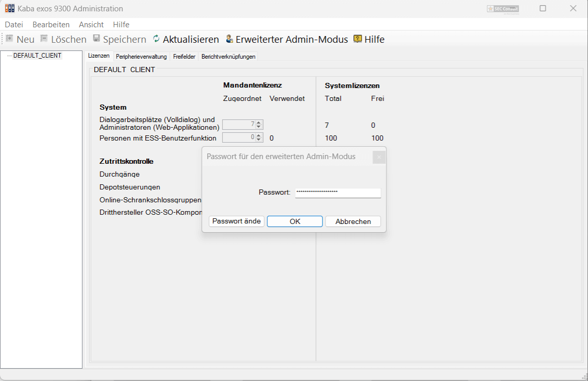
Task: Increase Dialogarbeitsplätze value with up arrow
Action: (x=259, y=122)
